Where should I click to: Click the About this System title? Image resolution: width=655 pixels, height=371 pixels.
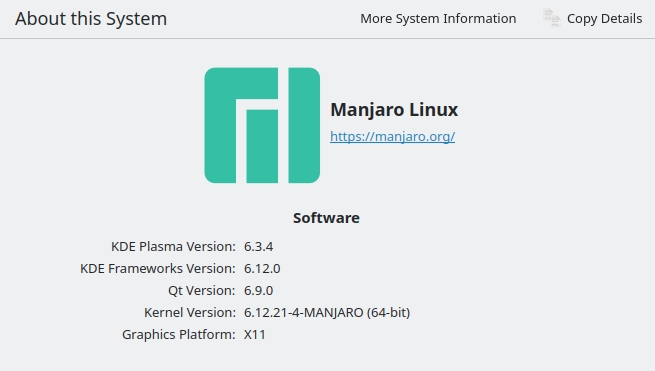coord(91,19)
